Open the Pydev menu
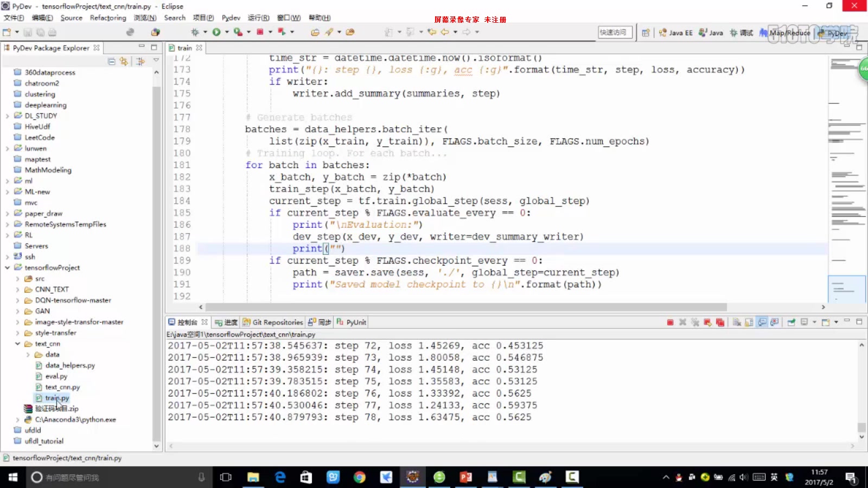Screen dimensions: 868x488 click(x=231, y=18)
